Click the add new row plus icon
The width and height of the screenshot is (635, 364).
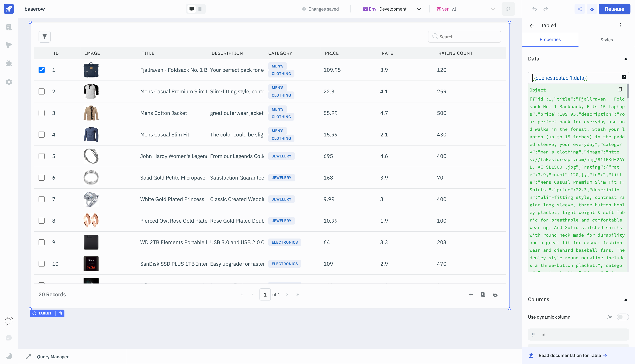(x=471, y=294)
